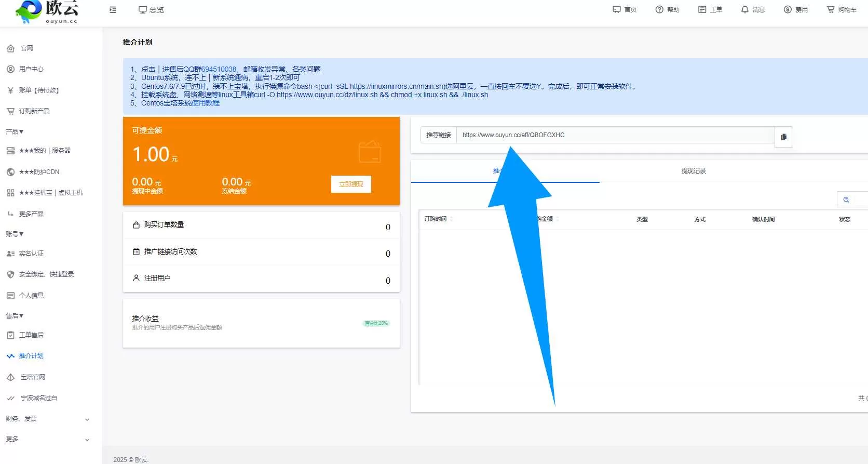Collapse the 售后 sidebar section
Viewport: 868px width, 464px height.
tap(15, 316)
